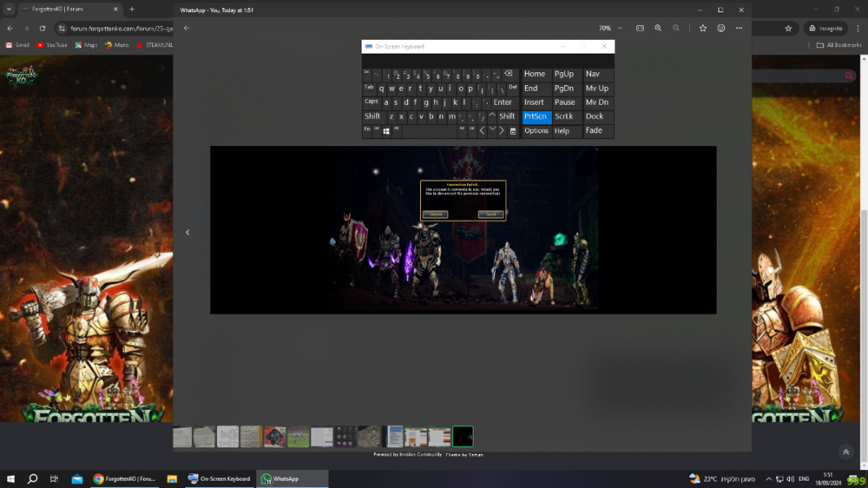Go back from the WhatsApp image viewer
The width and height of the screenshot is (868, 488).
(x=186, y=28)
